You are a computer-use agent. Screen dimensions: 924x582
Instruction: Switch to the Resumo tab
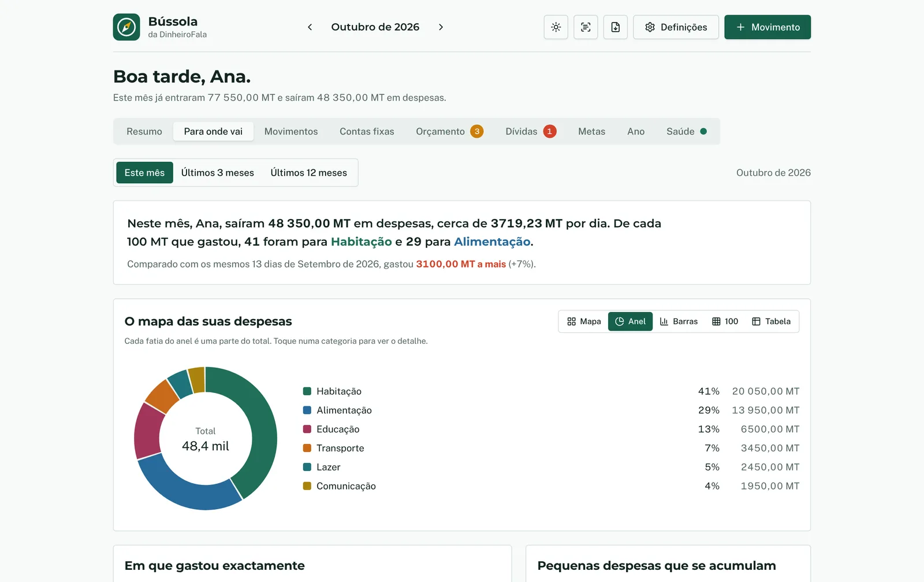[144, 131]
